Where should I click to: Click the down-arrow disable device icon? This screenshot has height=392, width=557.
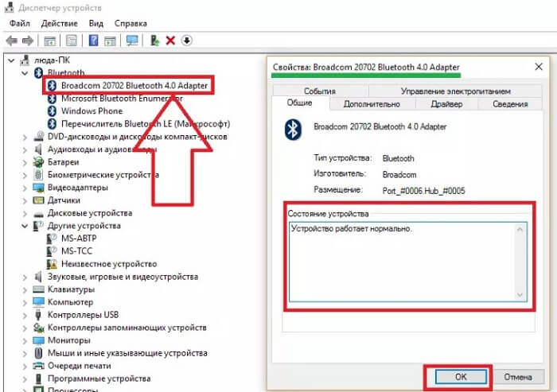(187, 40)
